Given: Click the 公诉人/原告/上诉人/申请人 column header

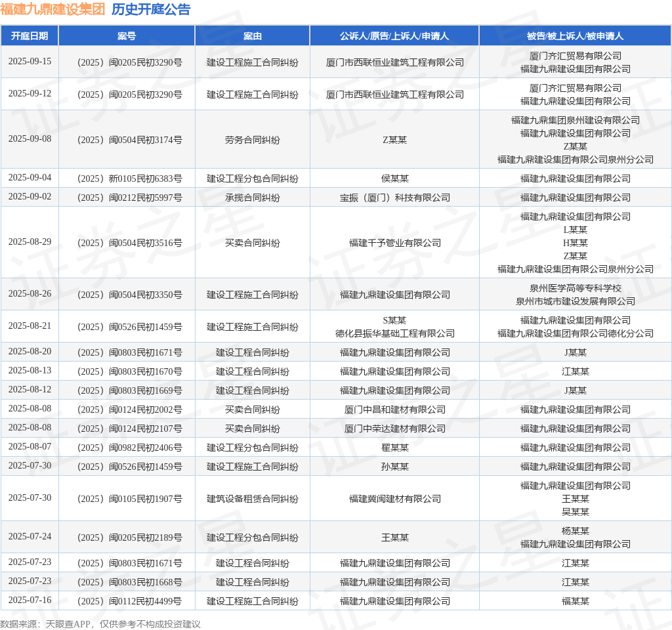Looking at the screenshot, I should (x=394, y=36).
